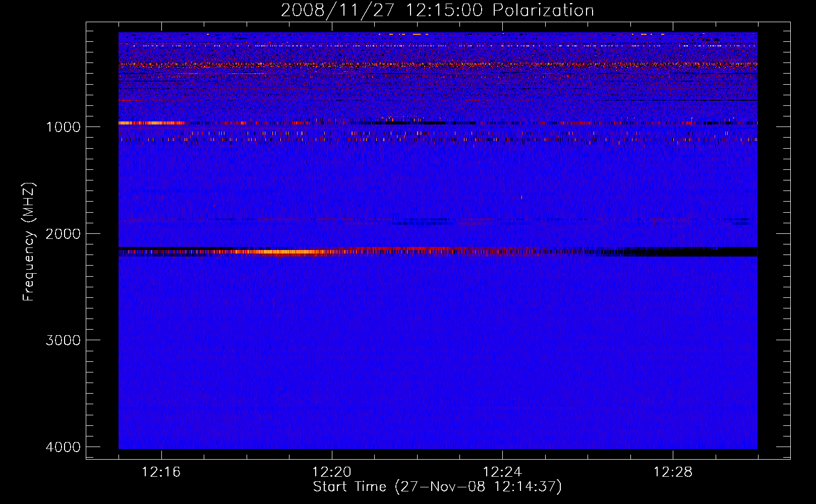The height and width of the screenshot is (504, 816).
Task: Click the 12:20 time tick label
Action: point(332,472)
